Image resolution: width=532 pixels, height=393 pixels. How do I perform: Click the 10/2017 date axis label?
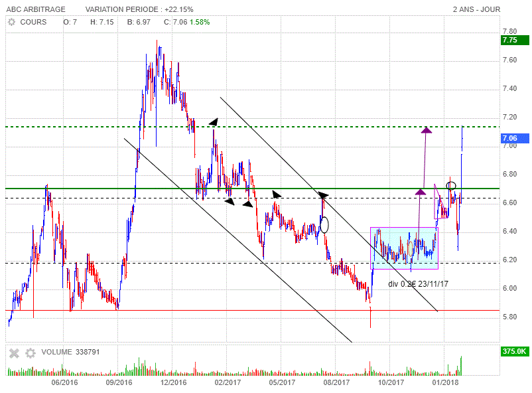[391, 382]
